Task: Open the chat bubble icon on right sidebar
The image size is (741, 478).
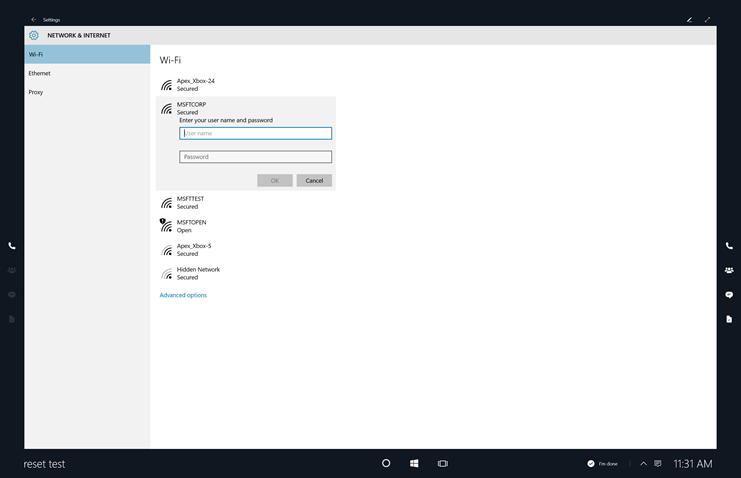Action: click(729, 295)
